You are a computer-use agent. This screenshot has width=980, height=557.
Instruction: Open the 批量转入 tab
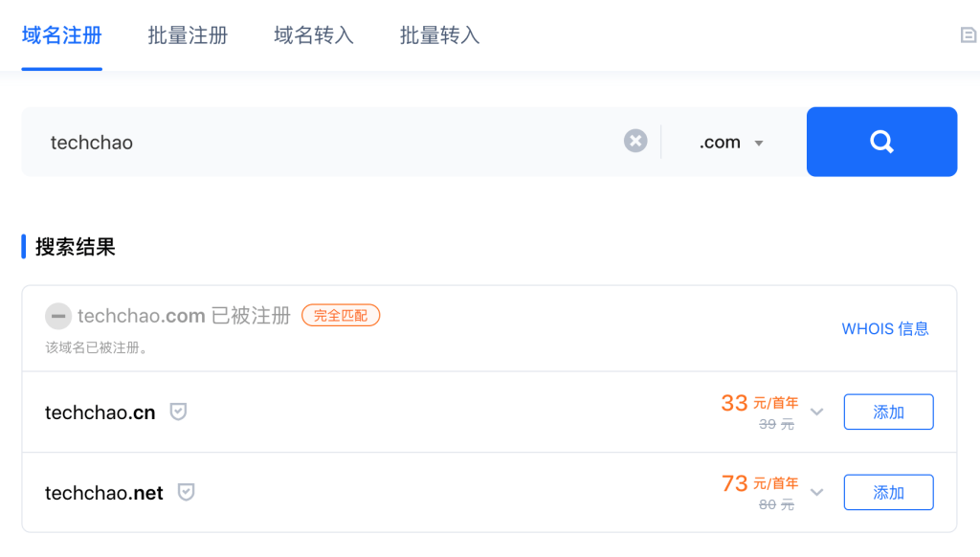coord(440,35)
